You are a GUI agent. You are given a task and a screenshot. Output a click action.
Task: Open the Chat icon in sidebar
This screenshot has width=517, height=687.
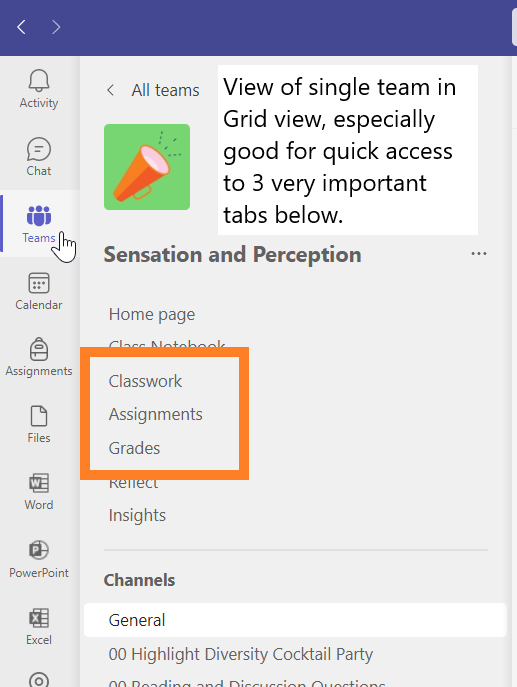click(x=39, y=149)
